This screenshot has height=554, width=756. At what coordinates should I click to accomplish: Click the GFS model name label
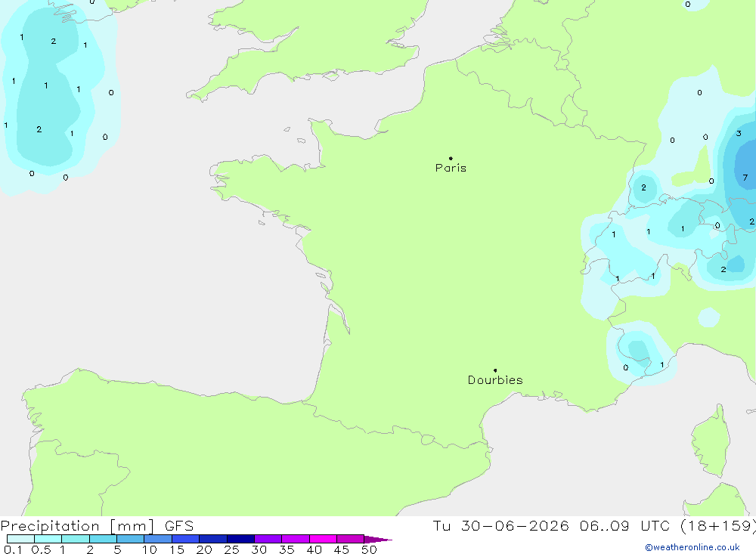pyautogui.click(x=179, y=525)
